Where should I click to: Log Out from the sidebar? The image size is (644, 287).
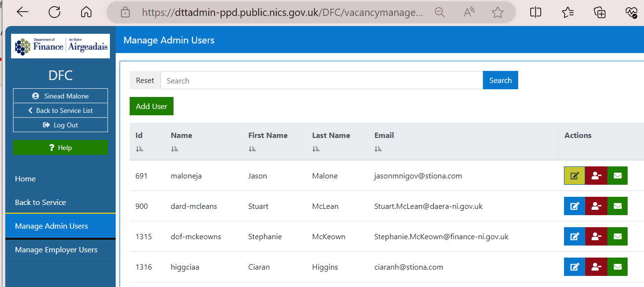[x=60, y=125]
